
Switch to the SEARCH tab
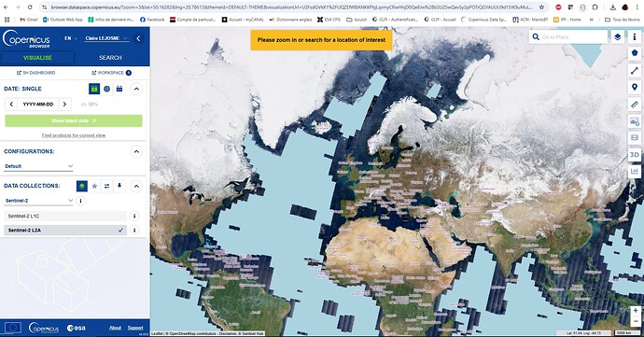tap(110, 58)
